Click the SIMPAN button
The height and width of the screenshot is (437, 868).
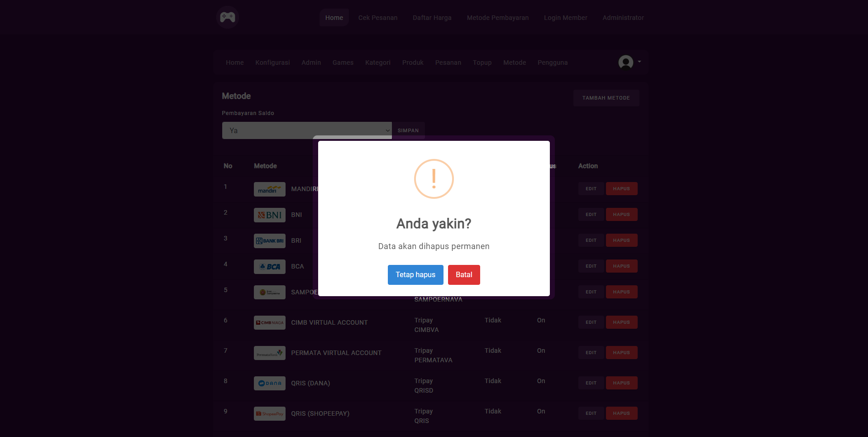tap(408, 130)
